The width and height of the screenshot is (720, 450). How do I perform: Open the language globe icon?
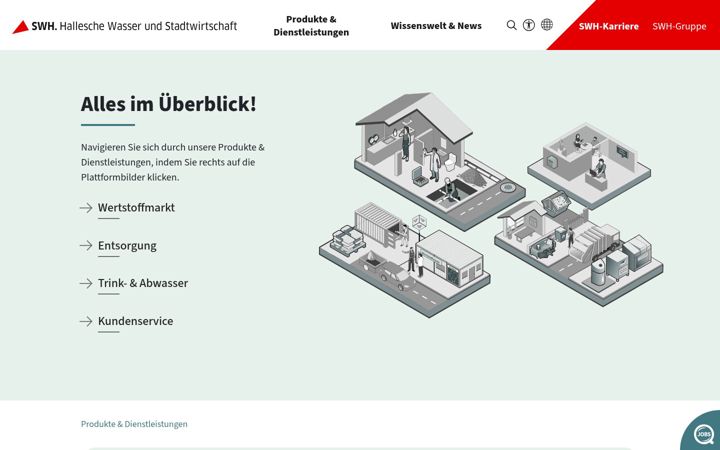pos(546,25)
